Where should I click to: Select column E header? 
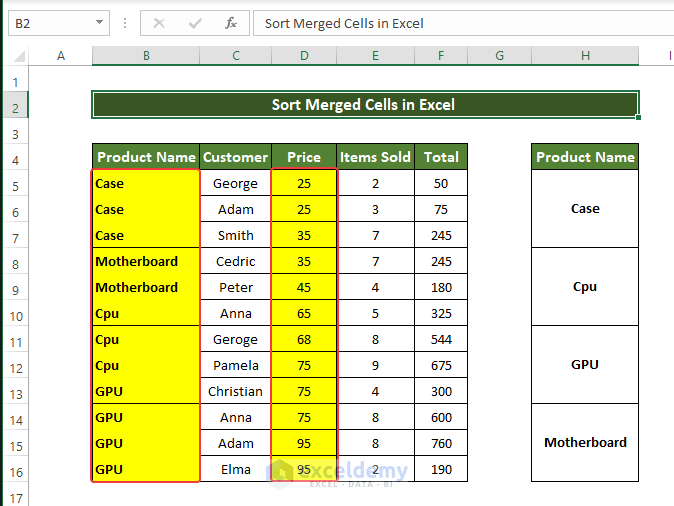[376, 56]
